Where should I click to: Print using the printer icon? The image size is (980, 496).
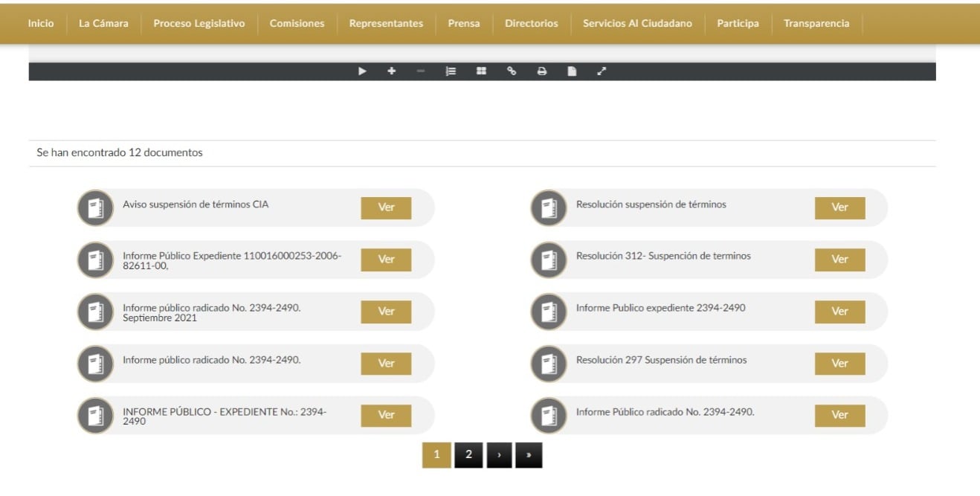tap(541, 71)
